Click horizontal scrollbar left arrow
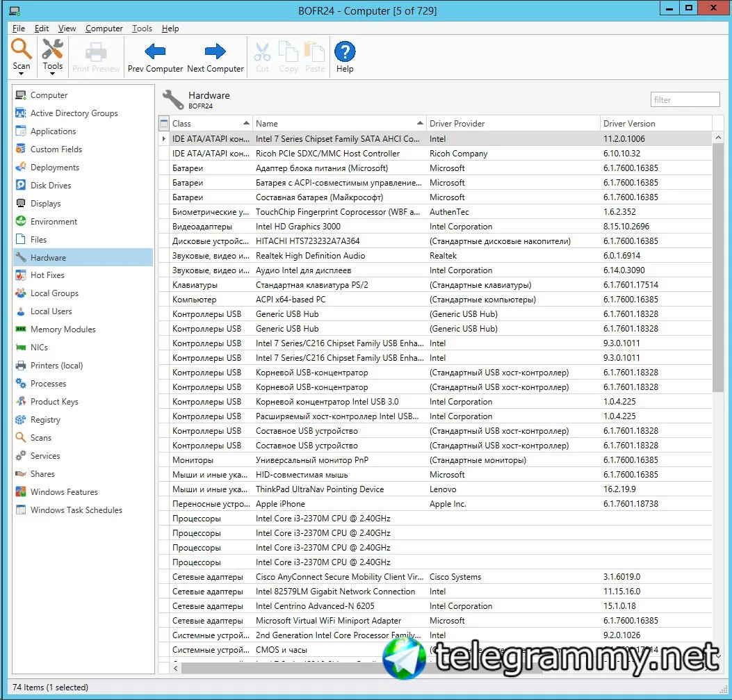The height and width of the screenshot is (700, 732). (176, 668)
